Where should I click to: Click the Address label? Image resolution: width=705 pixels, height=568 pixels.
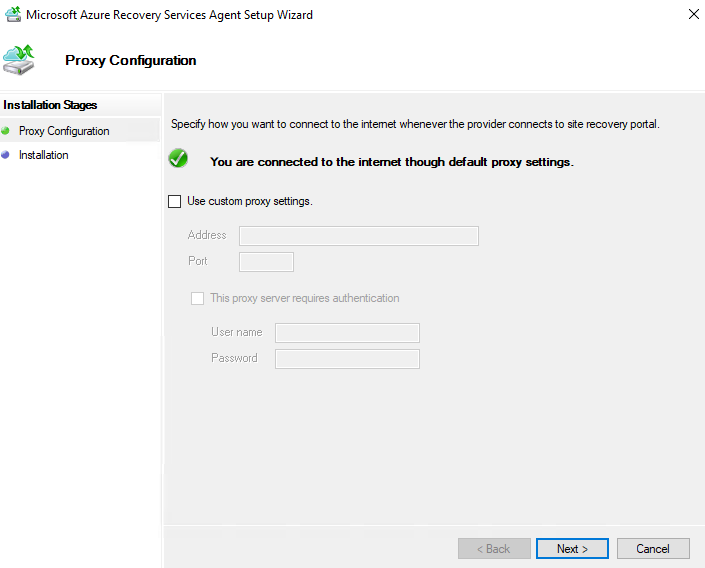pyautogui.click(x=207, y=235)
